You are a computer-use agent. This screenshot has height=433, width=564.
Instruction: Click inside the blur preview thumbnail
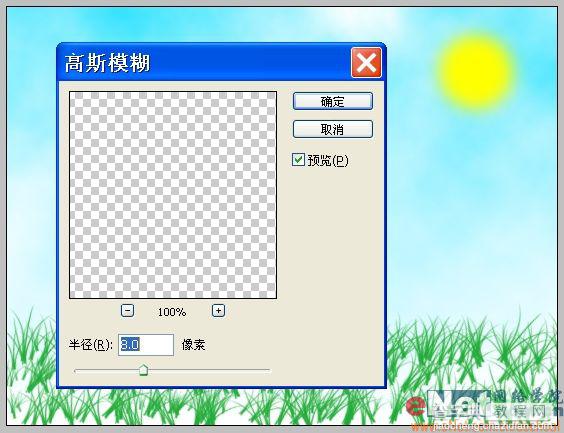click(x=173, y=195)
